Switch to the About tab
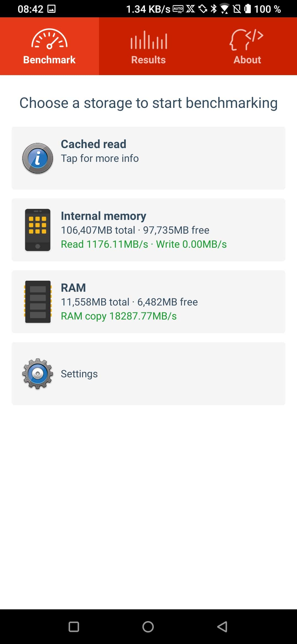297x644 pixels. pyautogui.click(x=248, y=46)
